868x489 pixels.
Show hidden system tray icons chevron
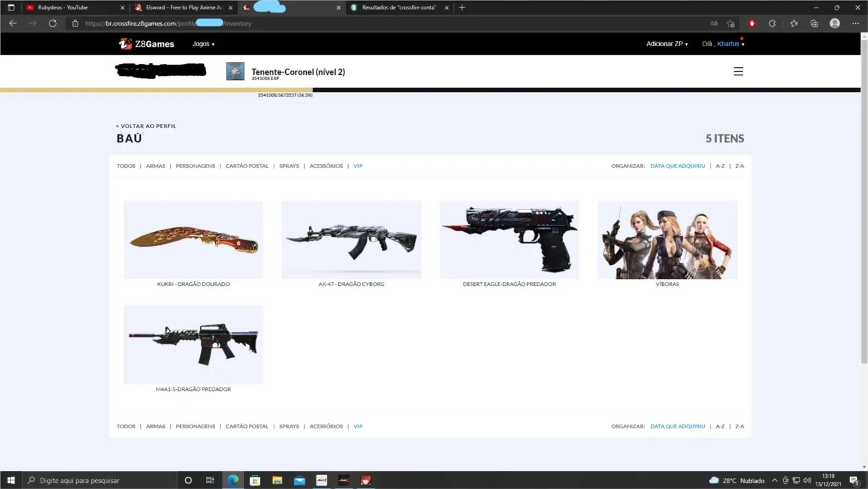(775, 480)
